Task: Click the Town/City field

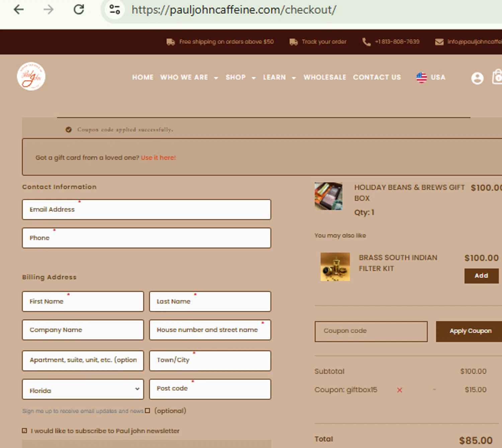Action: (210, 361)
